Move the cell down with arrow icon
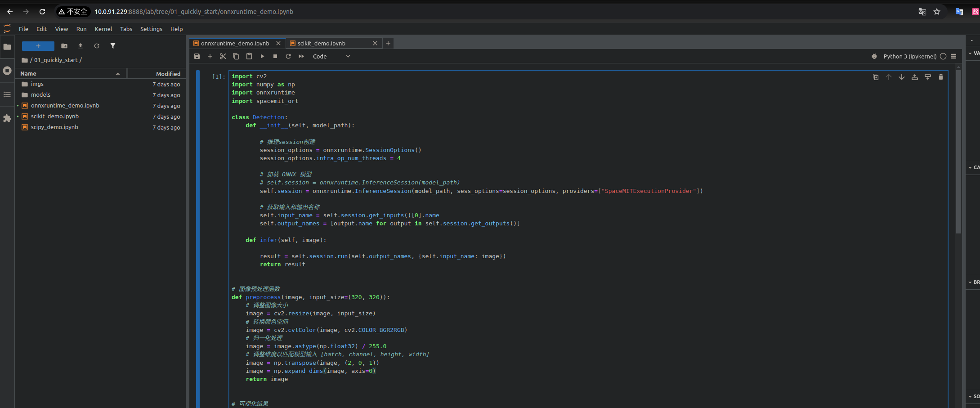This screenshot has height=408, width=980. 901,77
